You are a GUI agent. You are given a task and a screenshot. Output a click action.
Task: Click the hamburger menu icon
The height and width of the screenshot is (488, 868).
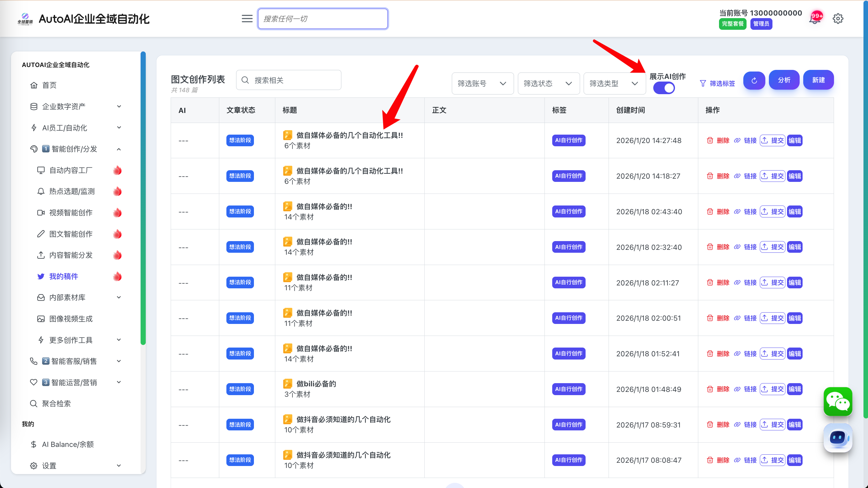[247, 18]
